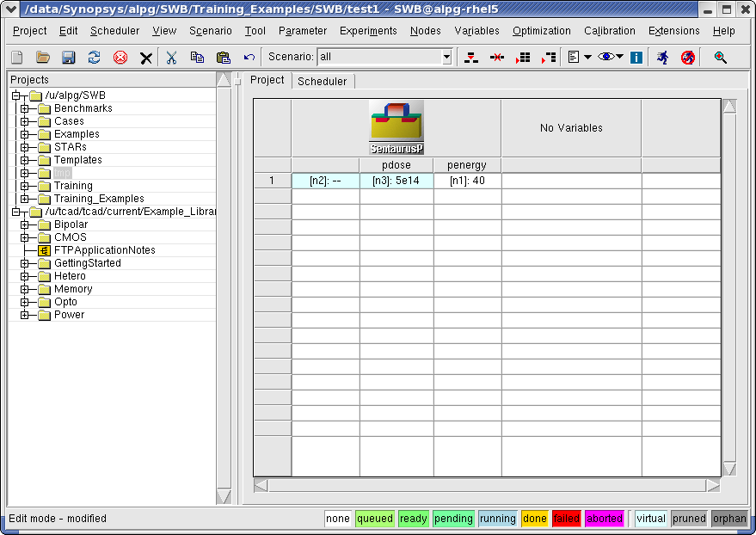Toggle the 'done' status filter

tap(535, 519)
